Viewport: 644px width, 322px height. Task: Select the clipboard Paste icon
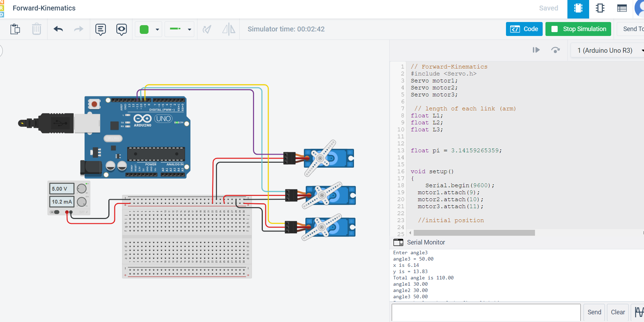tap(15, 29)
